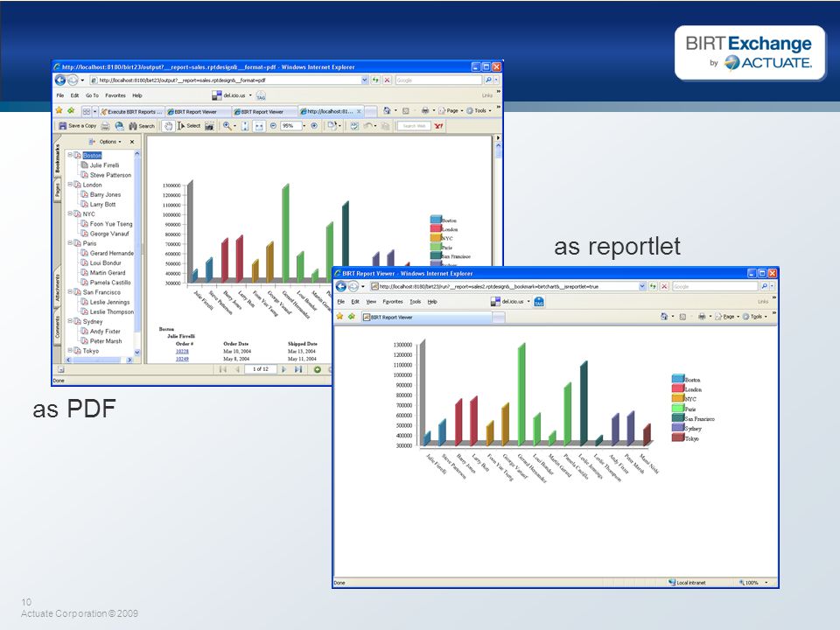
Task: Go back in the PDF browser window
Action: [x=60, y=80]
